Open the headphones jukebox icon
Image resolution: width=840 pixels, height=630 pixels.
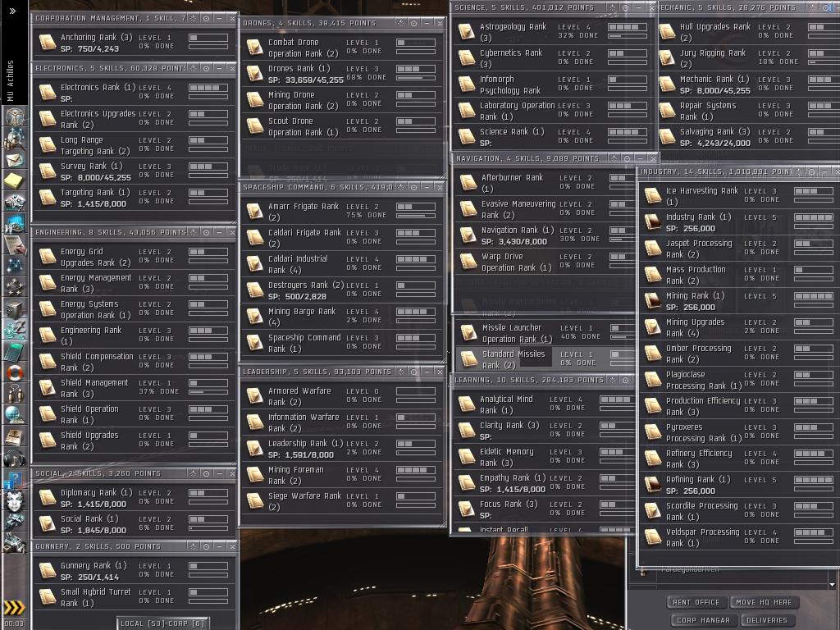click(15, 458)
